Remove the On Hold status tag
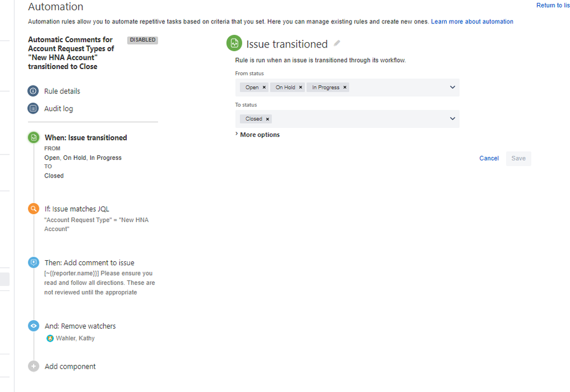570x392 pixels. 301,87
